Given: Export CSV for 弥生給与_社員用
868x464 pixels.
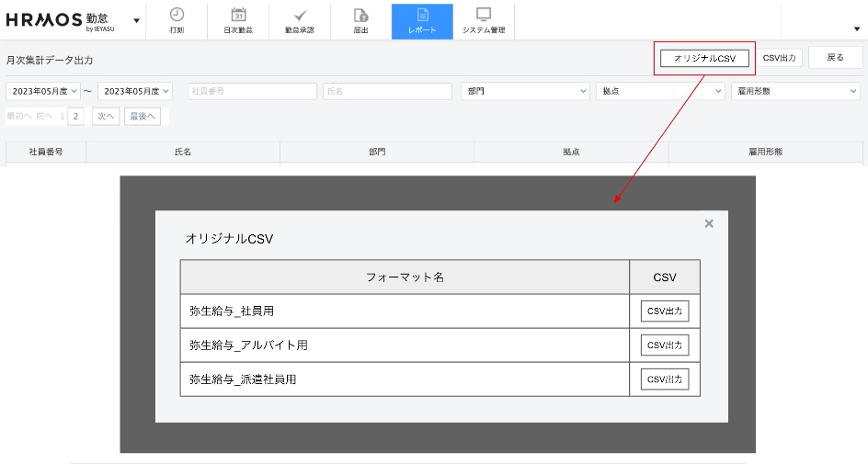Looking at the screenshot, I should pyautogui.click(x=665, y=311).
